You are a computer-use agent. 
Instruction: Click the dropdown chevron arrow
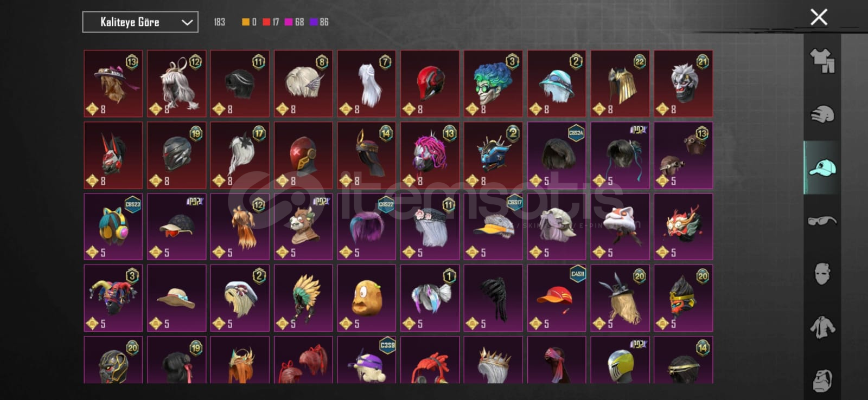(x=187, y=22)
